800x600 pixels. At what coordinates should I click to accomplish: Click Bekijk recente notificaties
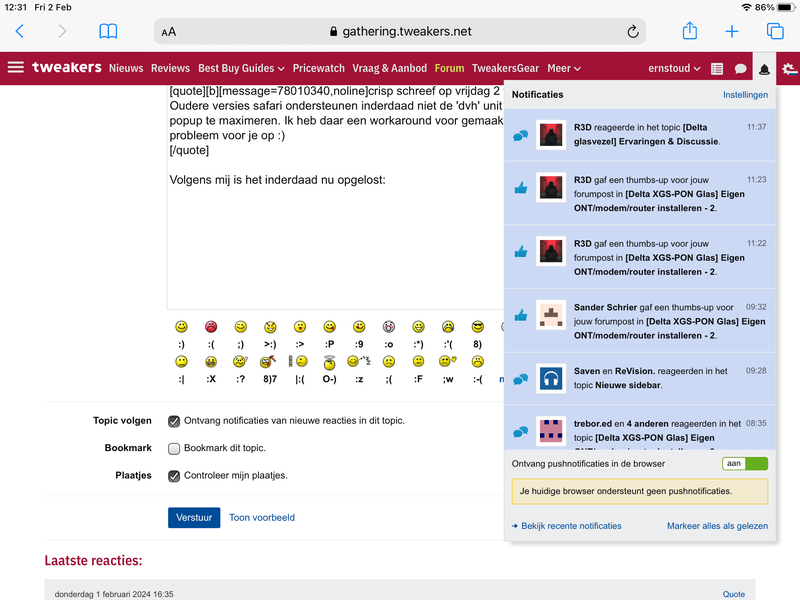click(566, 526)
